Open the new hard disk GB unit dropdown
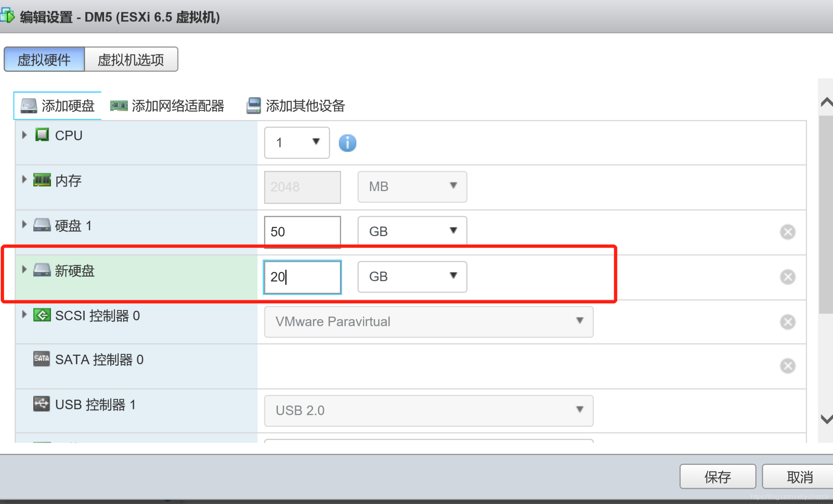The image size is (833, 504). click(412, 277)
